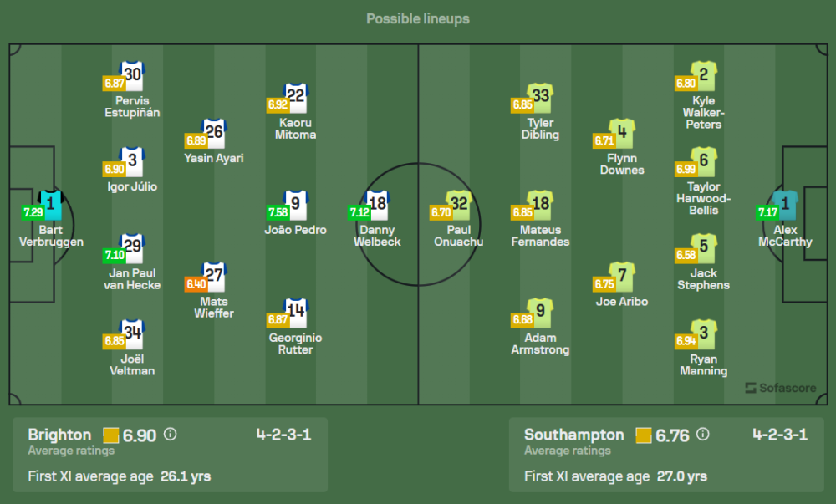Viewport: 836px width, 504px height.
Task: Click the yellow square beside Brighton's 6.90
Action: pos(111,435)
